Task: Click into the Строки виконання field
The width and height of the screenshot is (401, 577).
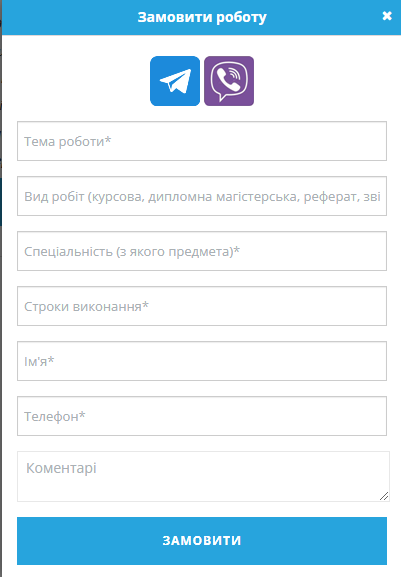Action: [202, 306]
